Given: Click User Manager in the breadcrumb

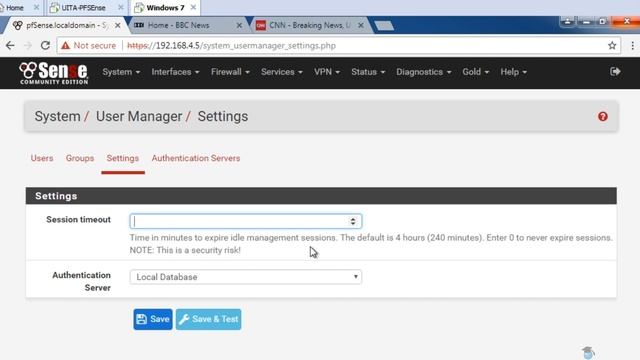Looking at the screenshot, I should pyautogui.click(x=139, y=117).
